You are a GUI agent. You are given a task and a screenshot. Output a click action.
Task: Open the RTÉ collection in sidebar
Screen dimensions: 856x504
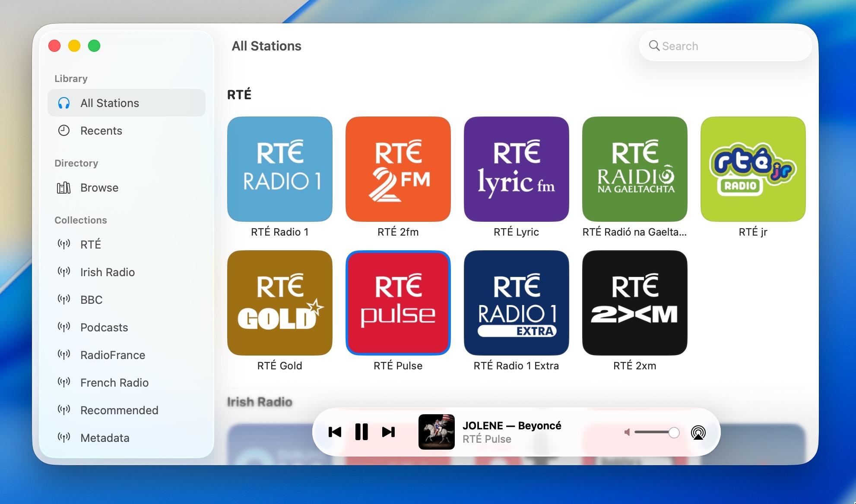[x=127, y=245]
